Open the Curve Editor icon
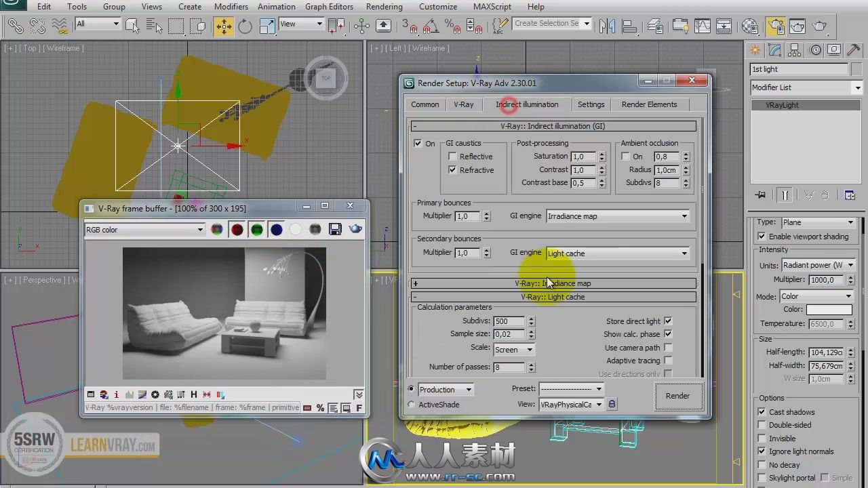The height and width of the screenshot is (488, 868). click(702, 26)
